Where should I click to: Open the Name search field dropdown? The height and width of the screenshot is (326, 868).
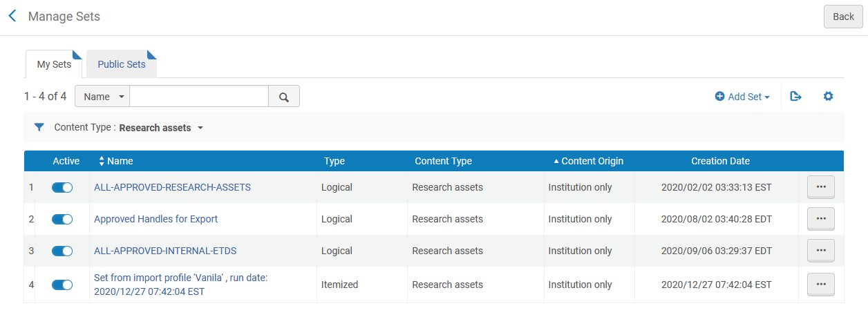[x=102, y=97]
